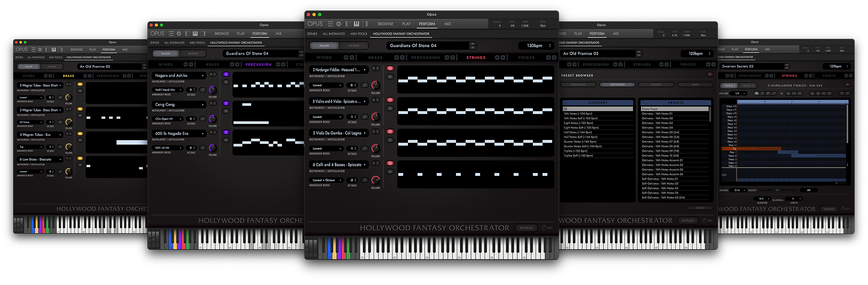
Task: Click the SELECT button in Preset Browser
Action: (x=700, y=208)
